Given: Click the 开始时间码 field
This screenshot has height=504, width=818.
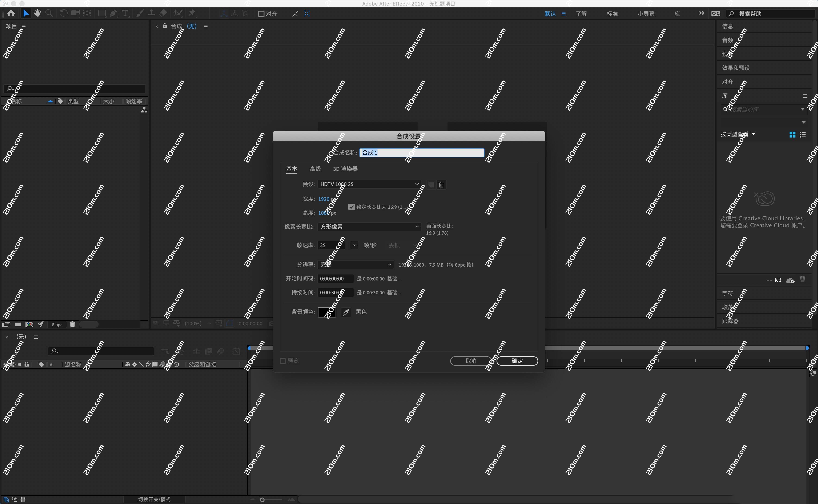Looking at the screenshot, I should pos(335,279).
